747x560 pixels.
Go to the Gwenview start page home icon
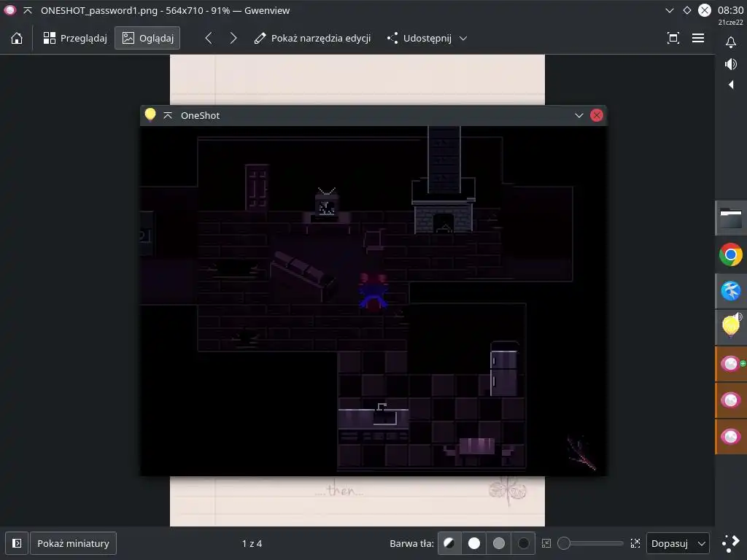pos(17,38)
